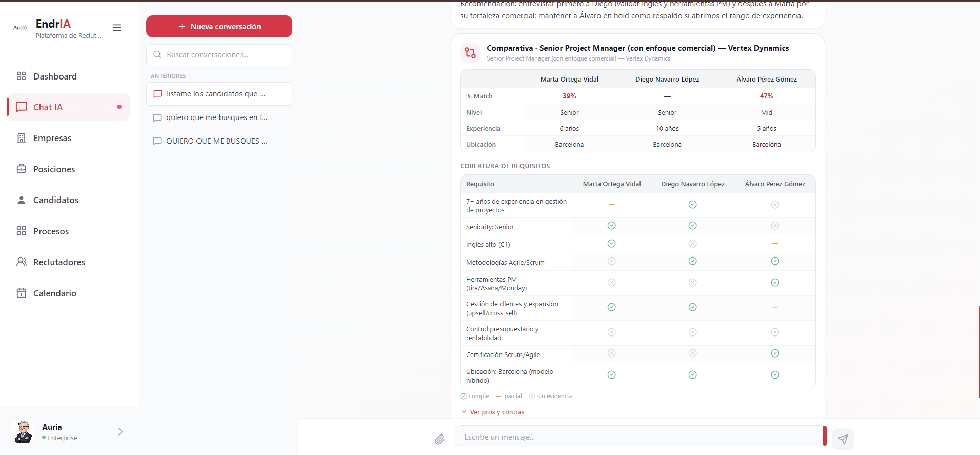
Task: Click Marta's check on Gestión de clientes row
Action: (x=611, y=307)
